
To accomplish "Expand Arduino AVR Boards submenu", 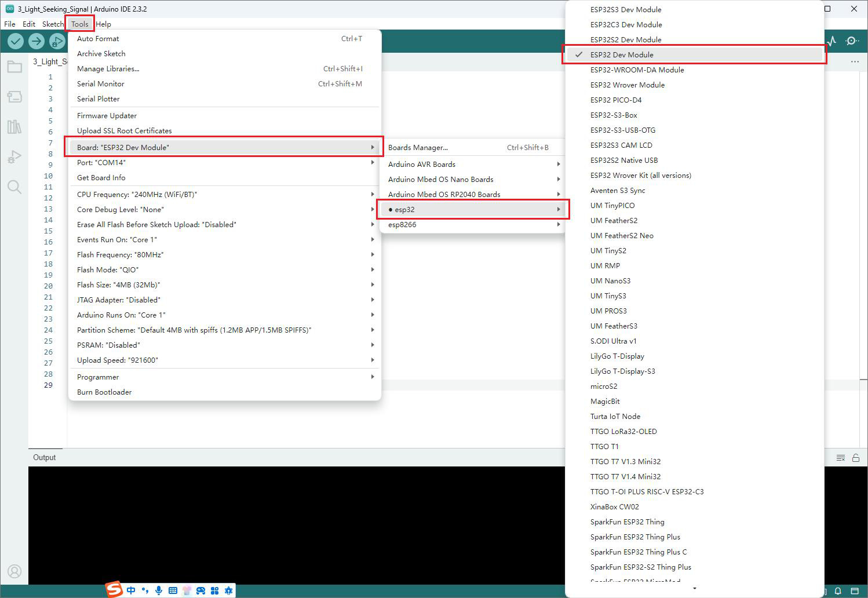I will click(473, 164).
